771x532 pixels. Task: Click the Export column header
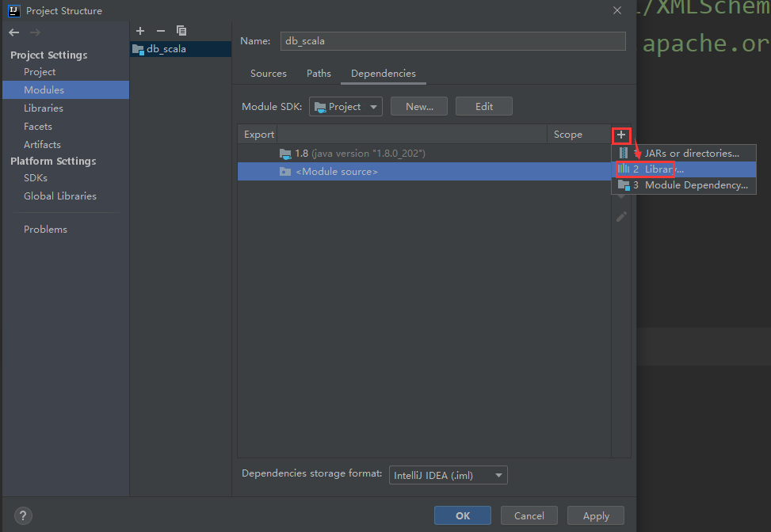click(258, 135)
